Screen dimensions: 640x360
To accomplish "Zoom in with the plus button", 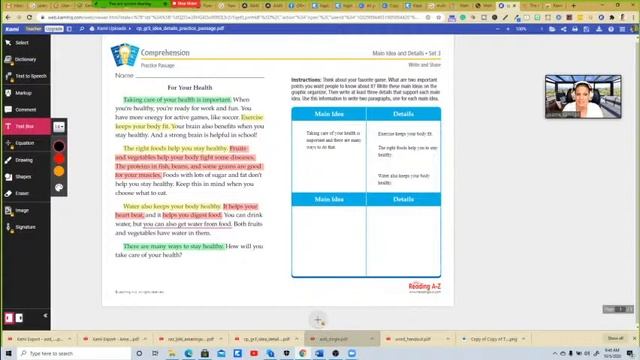I will coord(508,29).
